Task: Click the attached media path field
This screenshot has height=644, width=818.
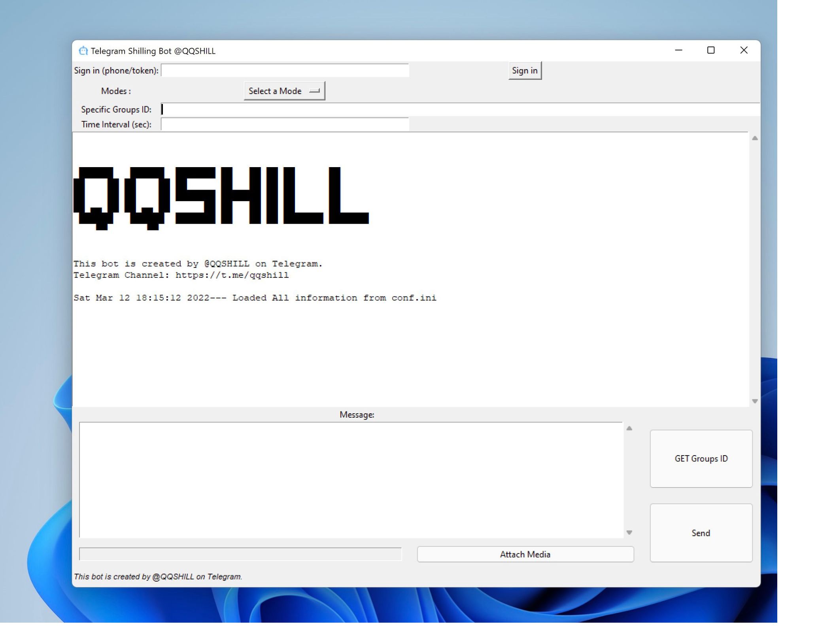Action: [x=240, y=554]
